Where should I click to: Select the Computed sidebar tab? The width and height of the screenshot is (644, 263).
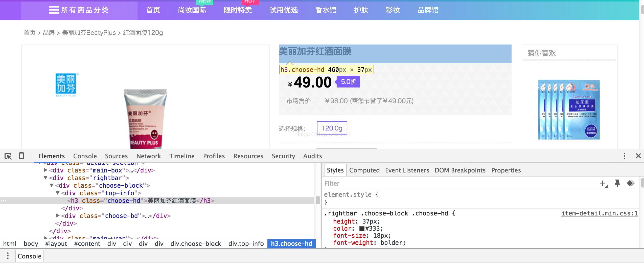(x=364, y=170)
